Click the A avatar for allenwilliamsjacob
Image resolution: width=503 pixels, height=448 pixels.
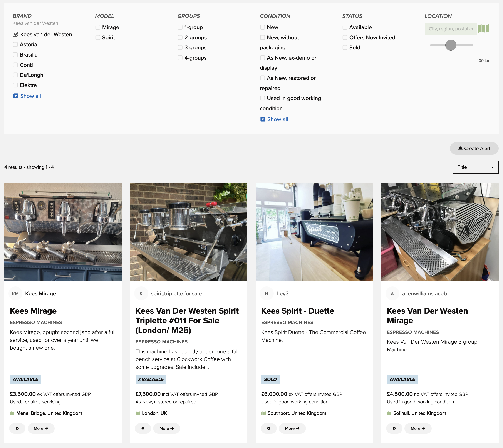[392, 293]
